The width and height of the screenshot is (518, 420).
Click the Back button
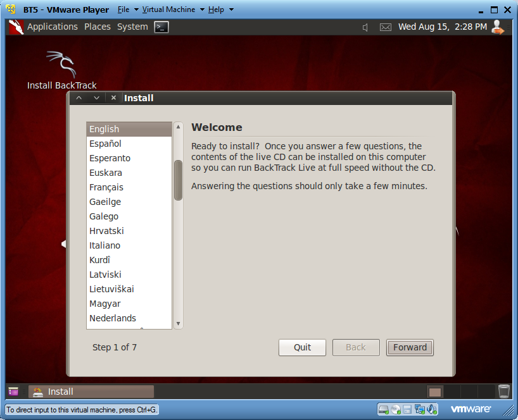click(x=356, y=347)
